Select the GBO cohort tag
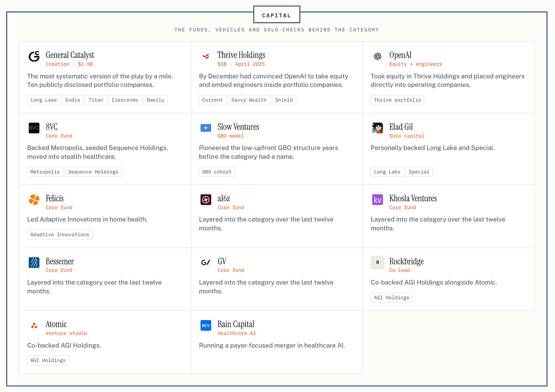Screen dimensions: 555x392 click(x=217, y=172)
